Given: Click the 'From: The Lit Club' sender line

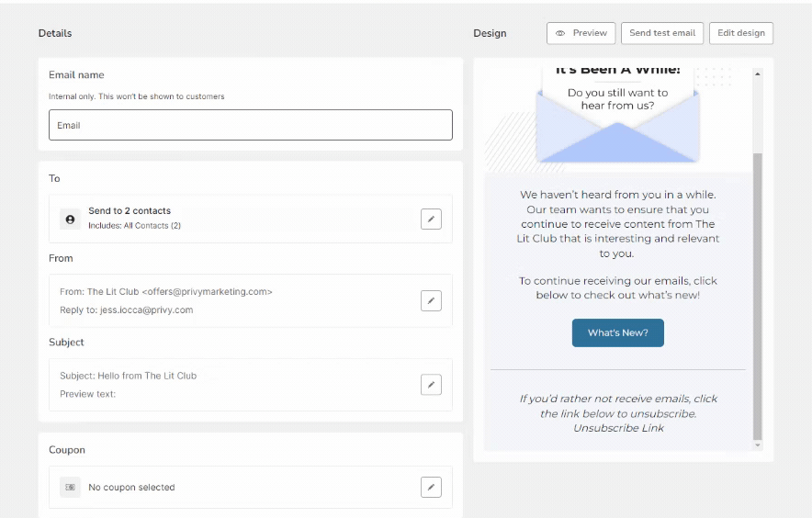Looking at the screenshot, I should [x=165, y=292].
